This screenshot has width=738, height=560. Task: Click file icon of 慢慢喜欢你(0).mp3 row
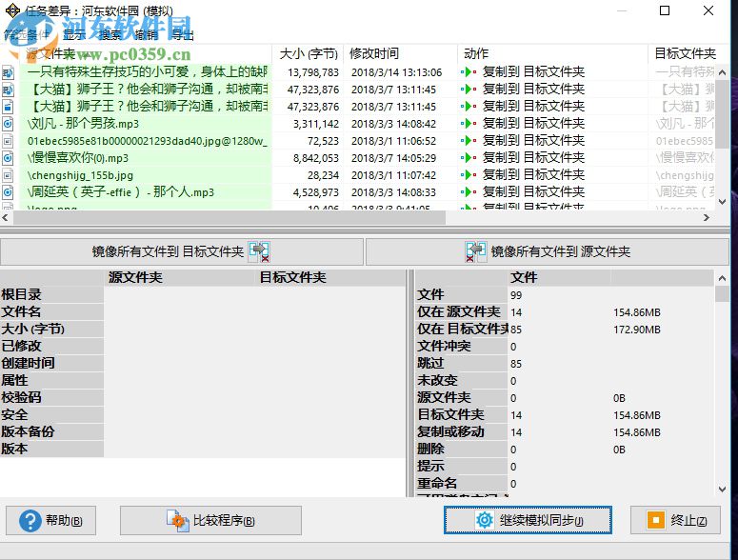tap(8, 158)
